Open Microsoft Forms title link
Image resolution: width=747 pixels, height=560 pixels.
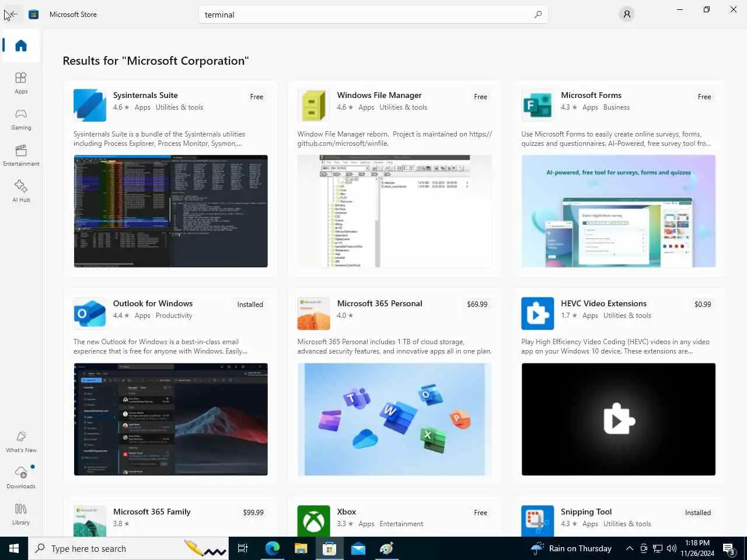point(591,95)
